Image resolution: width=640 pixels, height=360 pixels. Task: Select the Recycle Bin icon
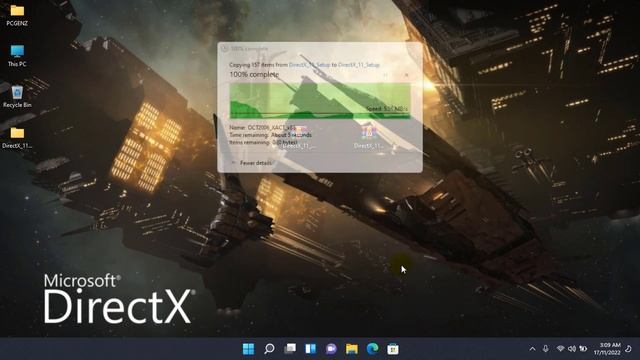[x=17, y=97]
